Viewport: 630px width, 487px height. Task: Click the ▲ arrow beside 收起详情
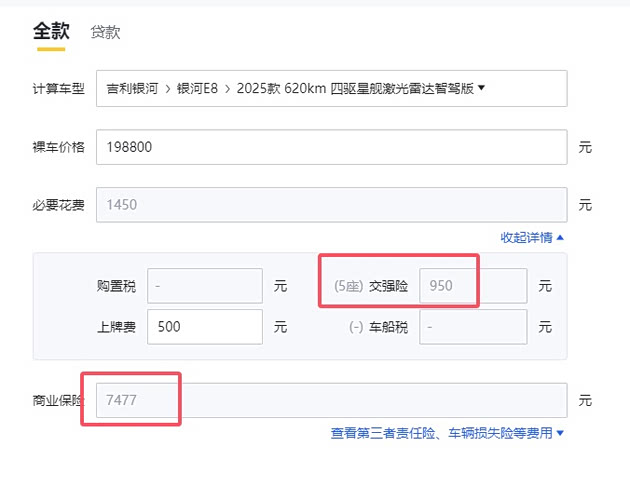point(560,237)
